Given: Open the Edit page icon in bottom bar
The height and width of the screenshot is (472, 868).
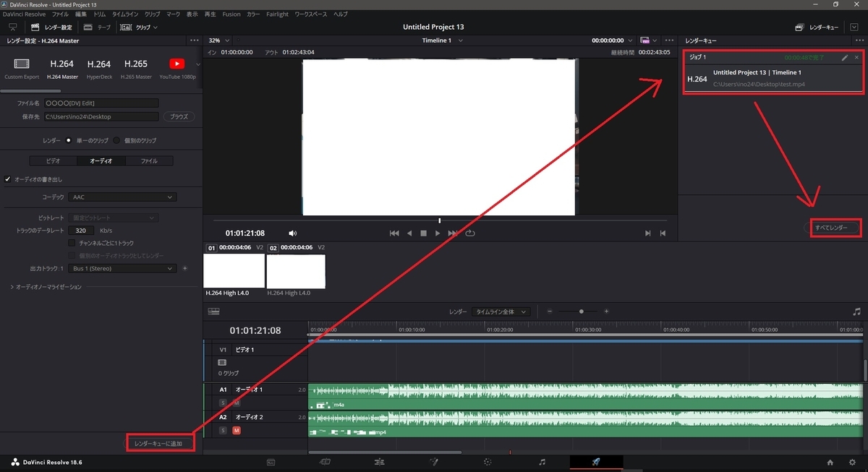Looking at the screenshot, I should coord(379,461).
